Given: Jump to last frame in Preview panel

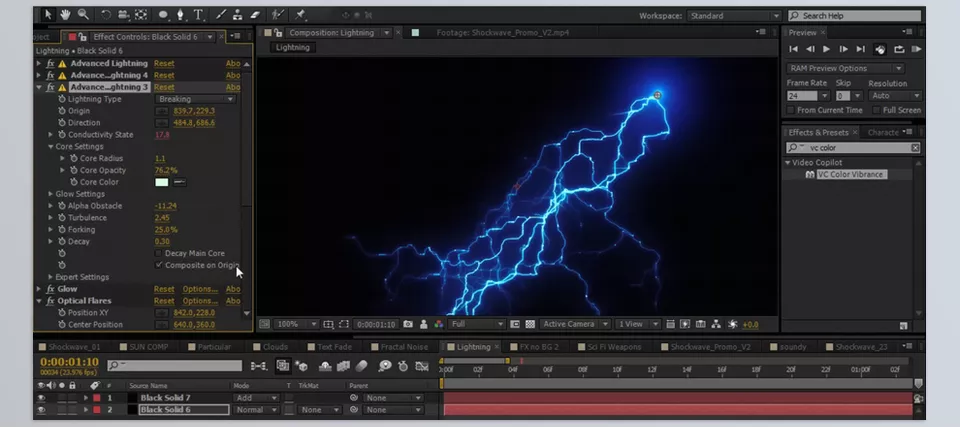Looking at the screenshot, I should click(x=860, y=49).
